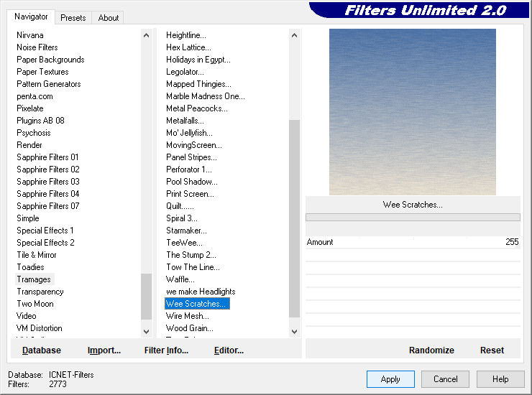Reset the filter parameters
The image size is (532, 395).
[492, 350]
